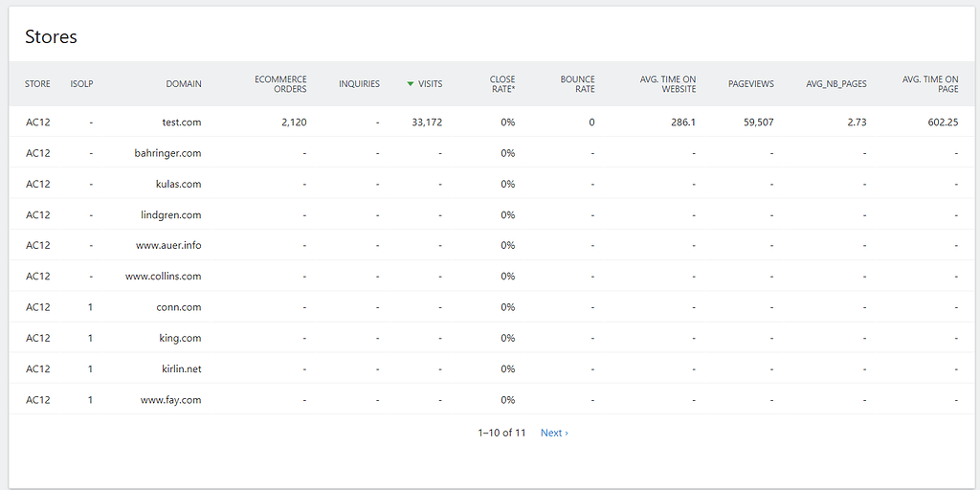The width and height of the screenshot is (980, 490).
Task: Click the kirlin.net domain entry
Action: point(181,368)
